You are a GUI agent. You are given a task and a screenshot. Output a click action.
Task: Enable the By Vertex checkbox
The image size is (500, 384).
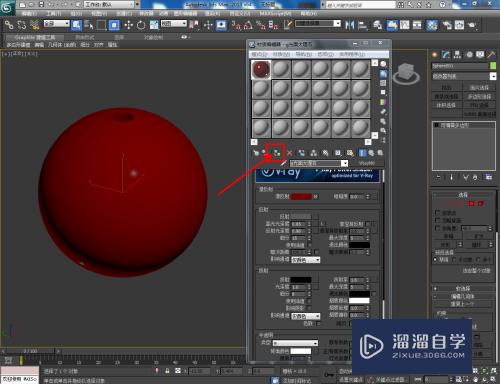coord(438,213)
